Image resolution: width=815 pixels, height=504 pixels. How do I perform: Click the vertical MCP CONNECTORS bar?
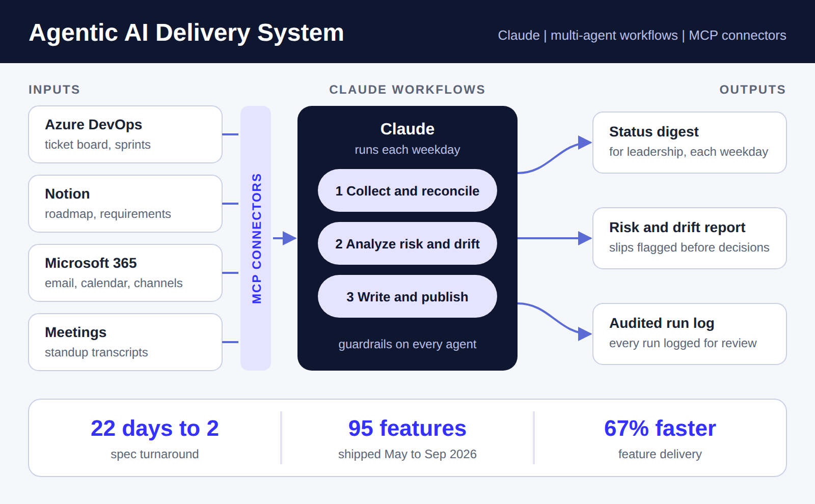tap(256, 238)
